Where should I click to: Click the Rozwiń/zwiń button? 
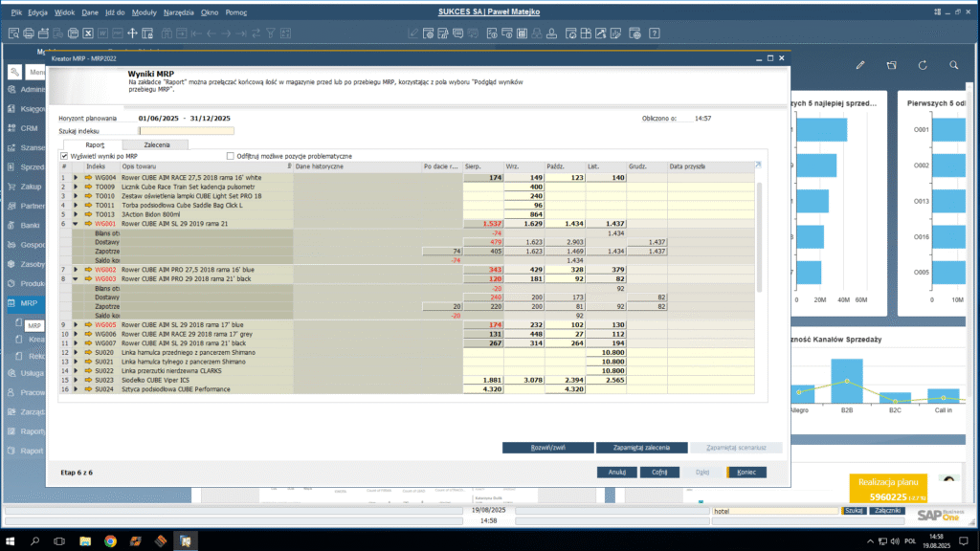click(x=548, y=448)
